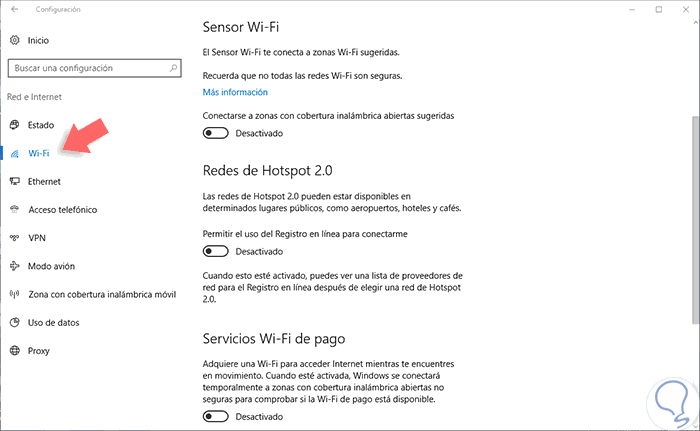Open Acceso telefónico via its icon
The width and height of the screenshot is (700, 431).
coord(14,210)
